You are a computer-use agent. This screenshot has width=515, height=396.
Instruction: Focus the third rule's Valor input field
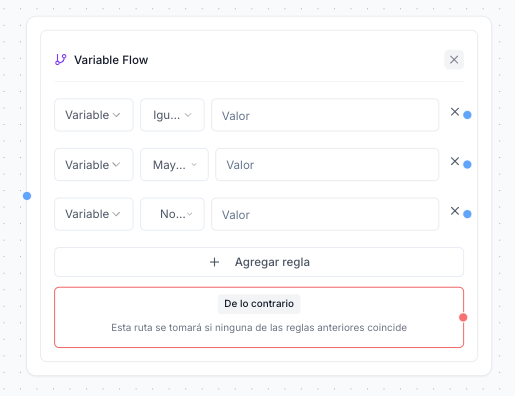[325, 214]
